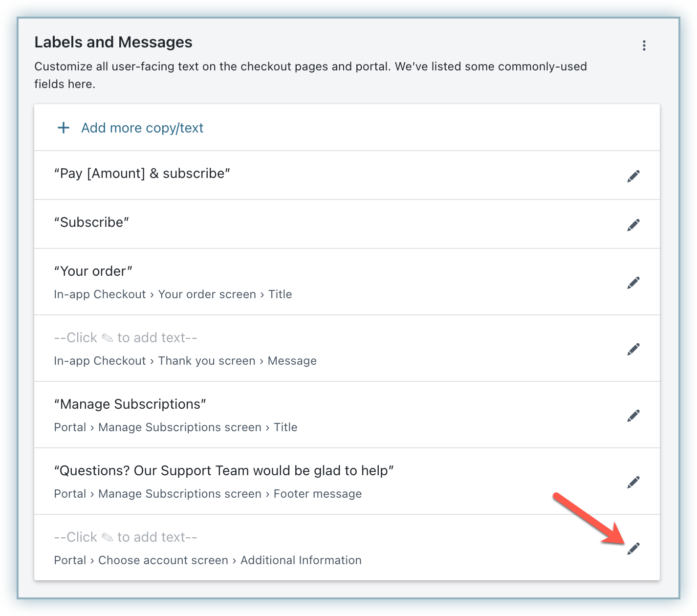Click "Questions? Our Support Team" message text
Screen dimensions: 697x616
coord(224,471)
